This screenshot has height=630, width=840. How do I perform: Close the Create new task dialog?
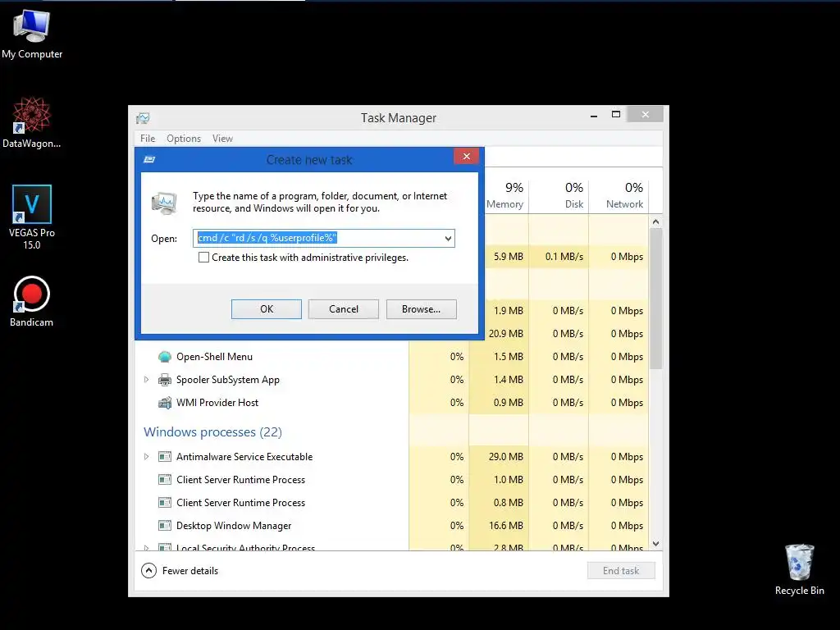coord(466,157)
